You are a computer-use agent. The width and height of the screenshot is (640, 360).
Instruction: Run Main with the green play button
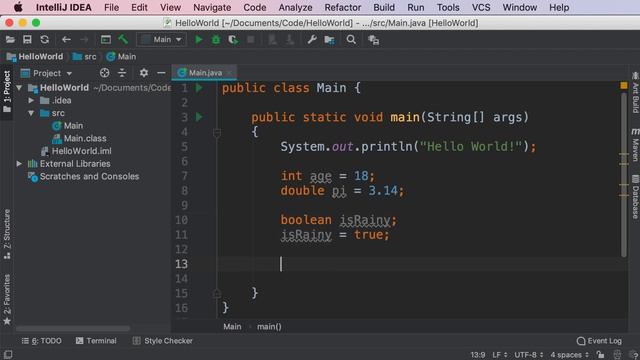pos(199,40)
